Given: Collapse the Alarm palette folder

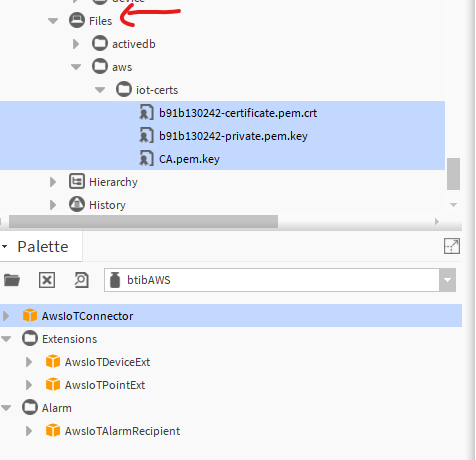Looking at the screenshot, I should point(6,408).
